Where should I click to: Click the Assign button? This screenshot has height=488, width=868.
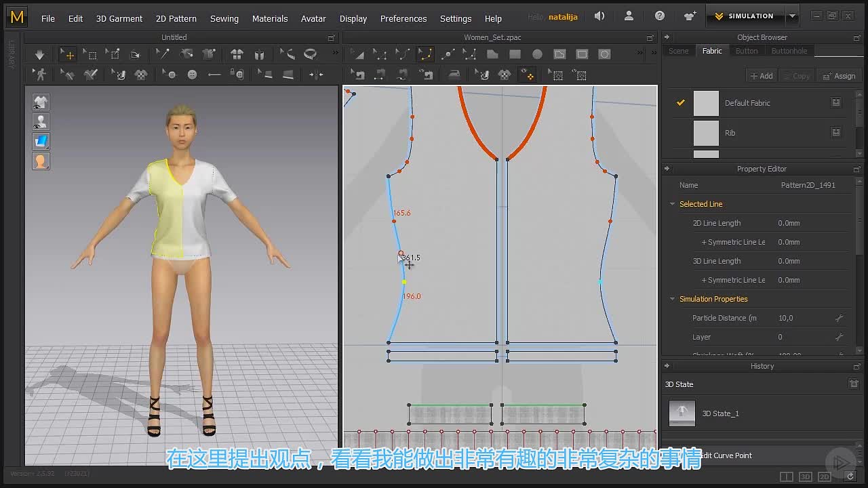coord(839,76)
